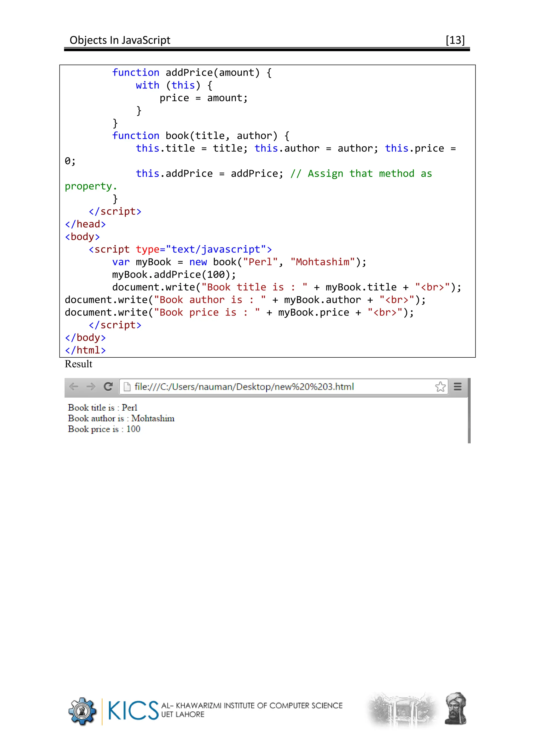Click 'AL-KHAWARIZMI INSTITUTE OF COMPUTER SCIENCE' text
535x756 pixels.
(252, 706)
